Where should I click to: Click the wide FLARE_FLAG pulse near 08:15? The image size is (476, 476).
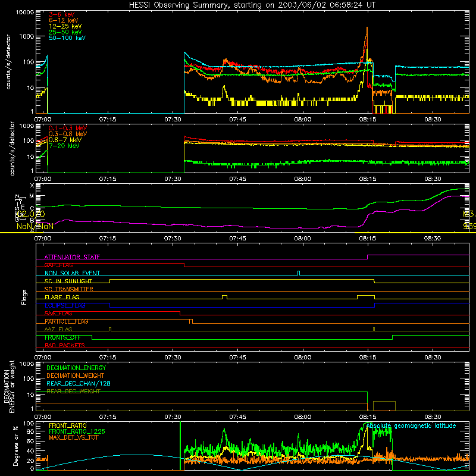[366, 297]
